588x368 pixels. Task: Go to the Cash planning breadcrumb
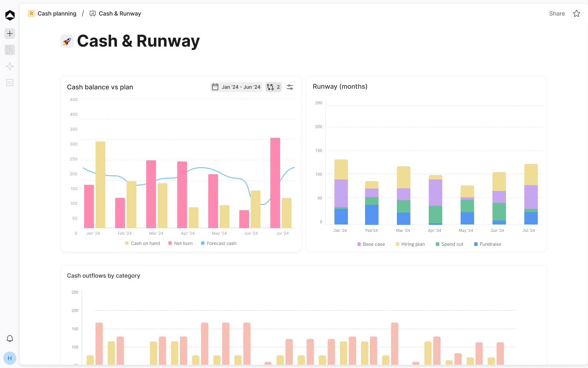coord(57,13)
